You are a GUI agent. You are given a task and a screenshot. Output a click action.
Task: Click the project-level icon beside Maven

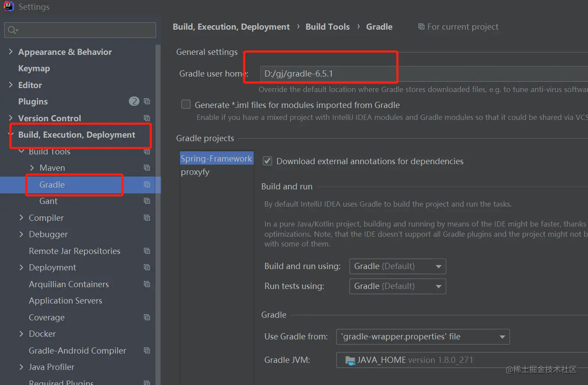tap(147, 168)
